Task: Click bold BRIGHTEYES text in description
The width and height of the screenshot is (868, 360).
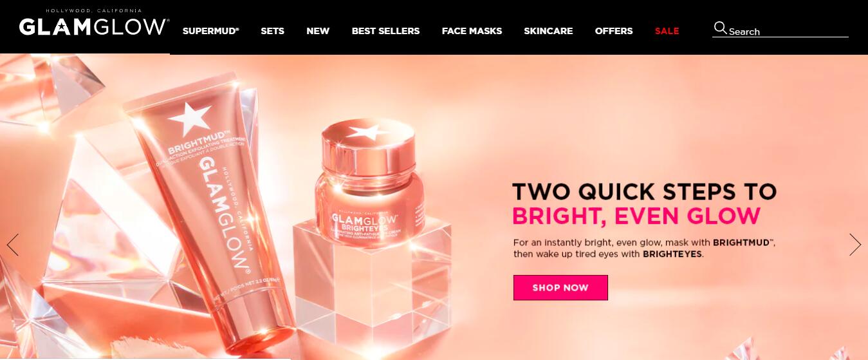Action: point(672,254)
